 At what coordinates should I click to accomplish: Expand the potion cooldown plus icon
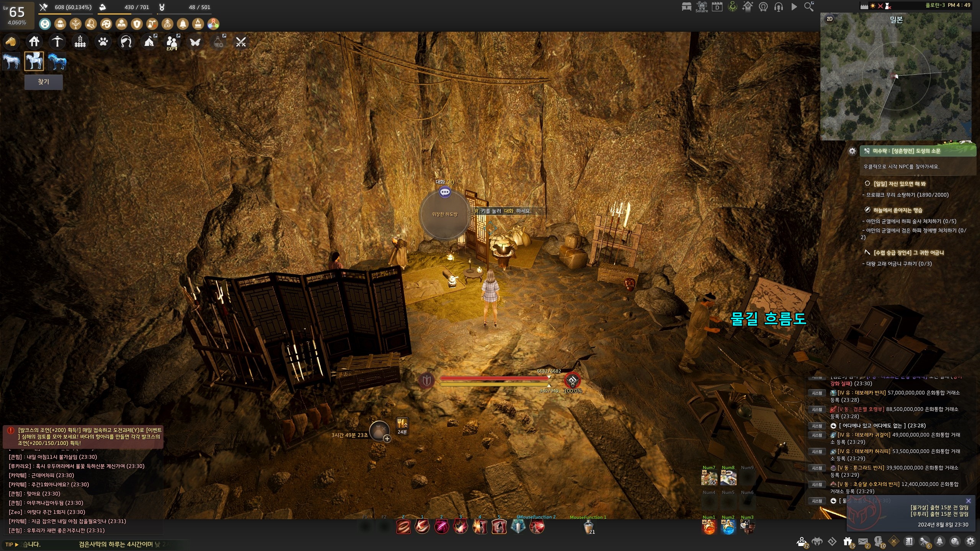click(x=387, y=439)
